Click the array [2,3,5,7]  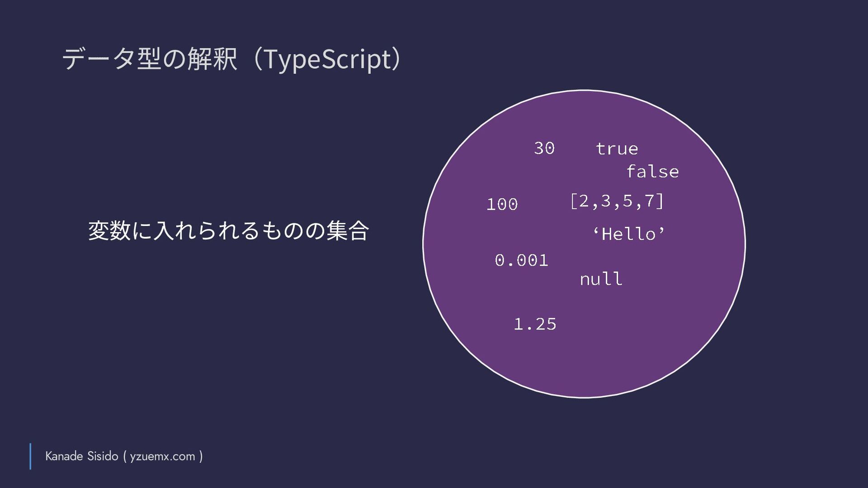click(617, 201)
